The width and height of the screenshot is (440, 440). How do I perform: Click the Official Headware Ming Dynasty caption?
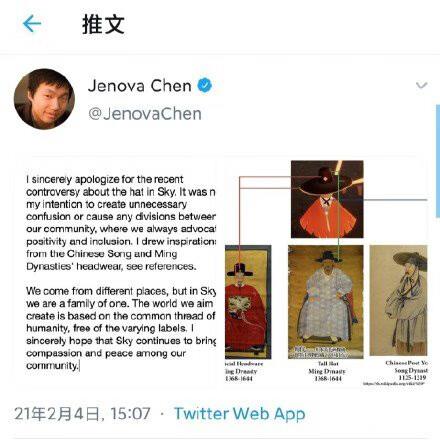point(244,371)
